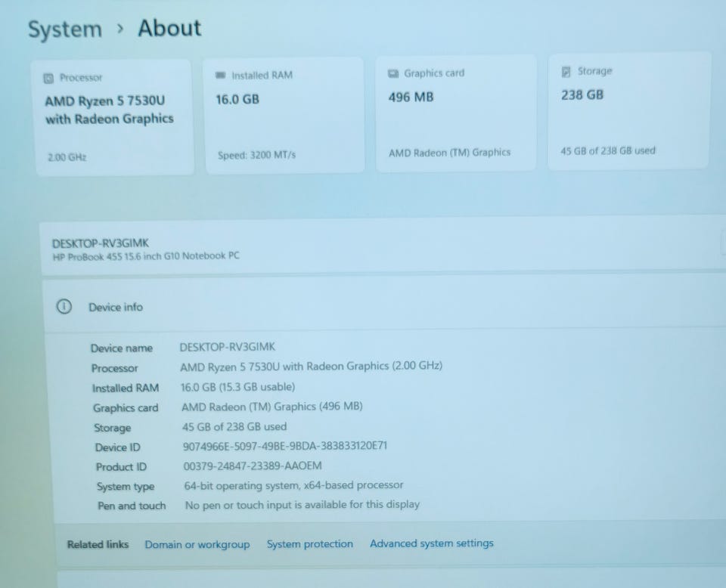Image resolution: width=726 pixels, height=588 pixels.
Task: Click Processor value with 2.00 GHz
Action: [311, 367]
